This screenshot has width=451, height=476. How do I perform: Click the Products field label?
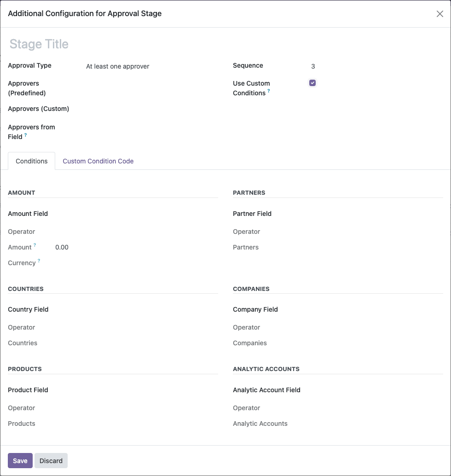click(22, 424)
